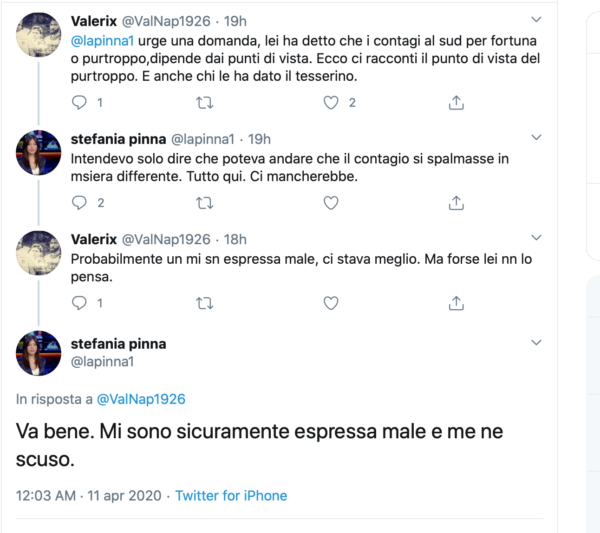Reply to Valerix's first tweet

81,102
